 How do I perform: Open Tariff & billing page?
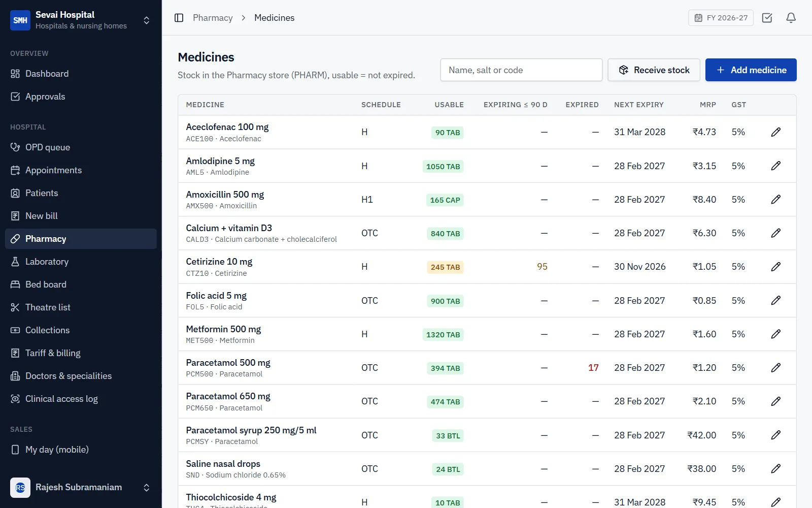tap(81, 353)
